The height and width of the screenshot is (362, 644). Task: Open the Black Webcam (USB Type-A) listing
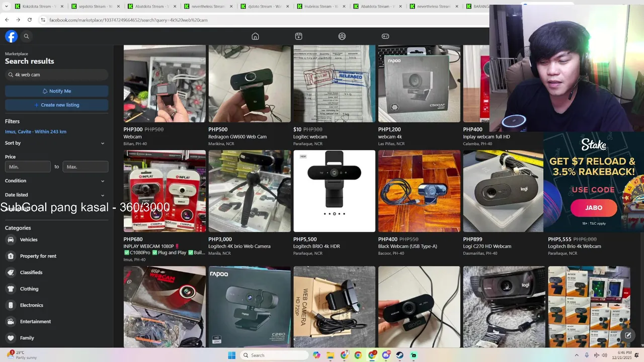point(419,203)
